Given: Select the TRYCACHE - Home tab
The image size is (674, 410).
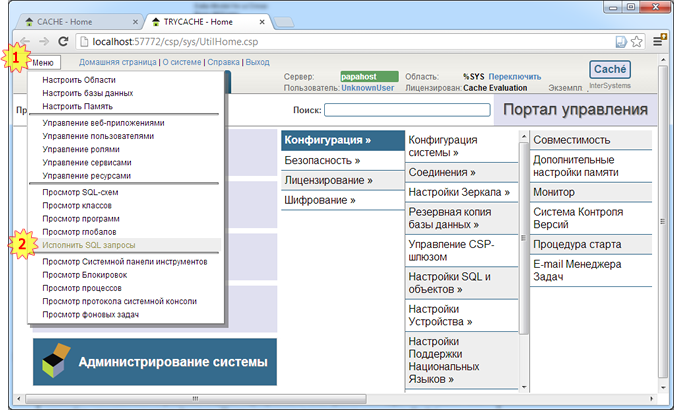Looking at the screenshot, I should pos(207,22).
